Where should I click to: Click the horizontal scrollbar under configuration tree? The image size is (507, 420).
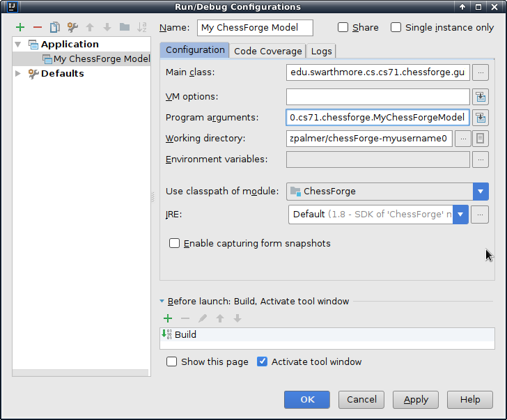81,373
